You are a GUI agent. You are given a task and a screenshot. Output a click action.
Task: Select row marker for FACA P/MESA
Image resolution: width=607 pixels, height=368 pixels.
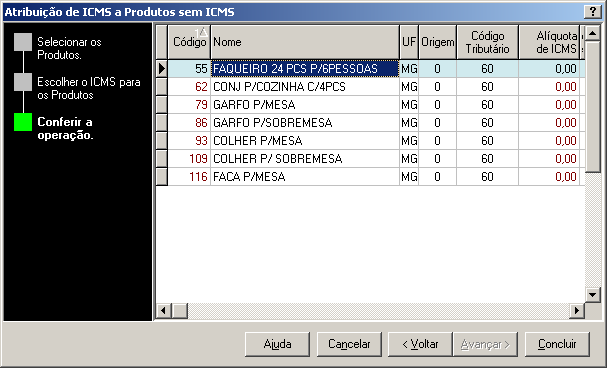coord(162,177)
